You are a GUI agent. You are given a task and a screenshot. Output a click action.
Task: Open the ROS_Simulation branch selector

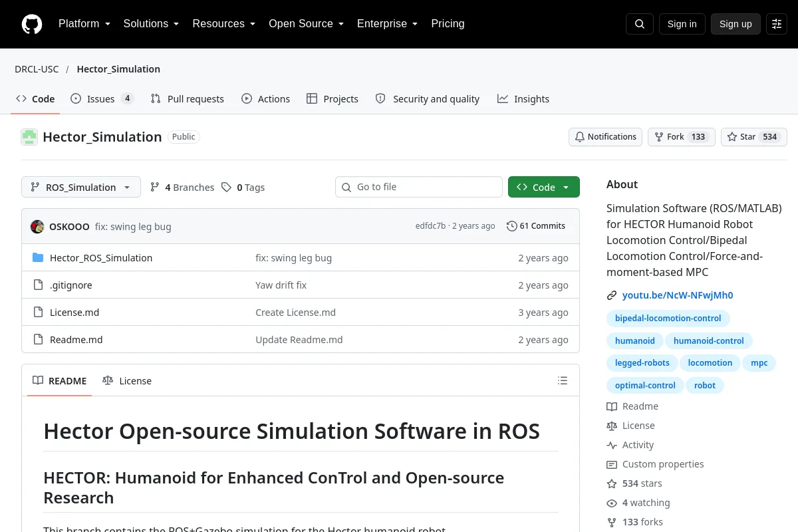81,188
